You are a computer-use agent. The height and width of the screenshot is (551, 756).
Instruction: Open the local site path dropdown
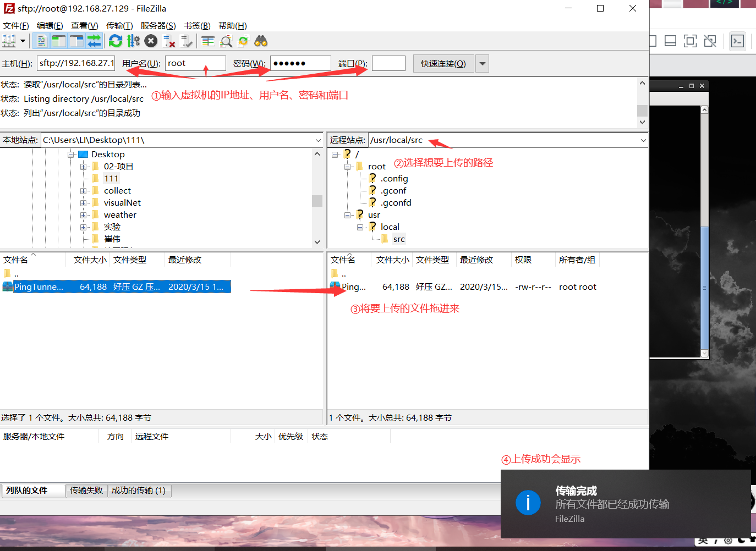318,140
